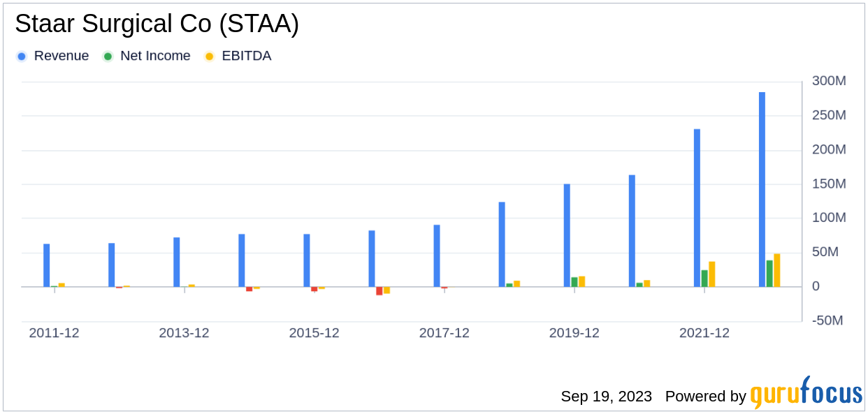The image size is (868, 414).
Task: Click the blue Revenue legend dot
Action: [x=22, y=57]
